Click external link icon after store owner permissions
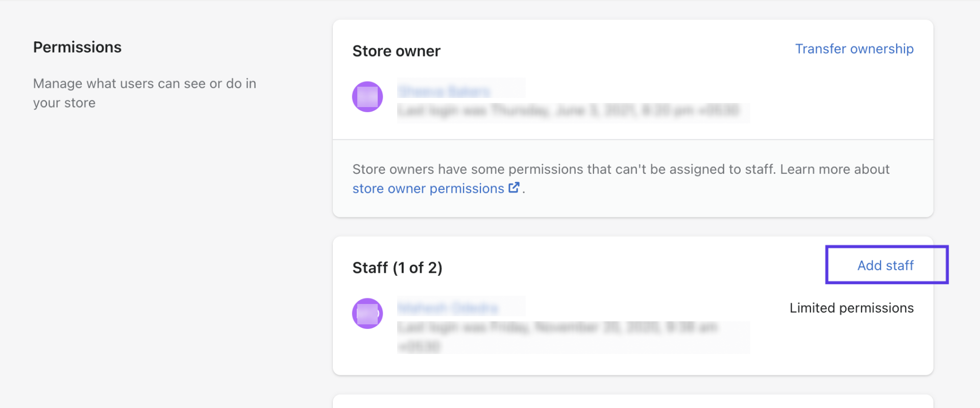980x408 pixels. pyautogui.click(x=514, y=188)
